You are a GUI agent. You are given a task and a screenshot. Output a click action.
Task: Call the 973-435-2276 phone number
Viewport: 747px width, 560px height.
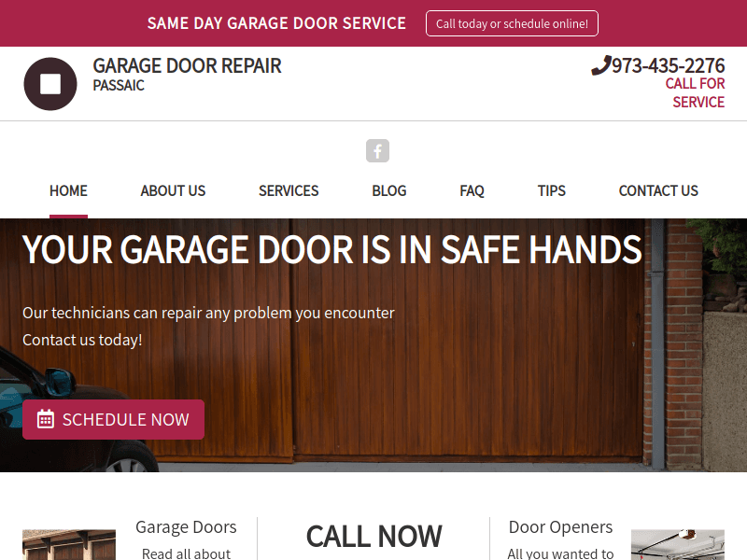click(x=668, y=65)
